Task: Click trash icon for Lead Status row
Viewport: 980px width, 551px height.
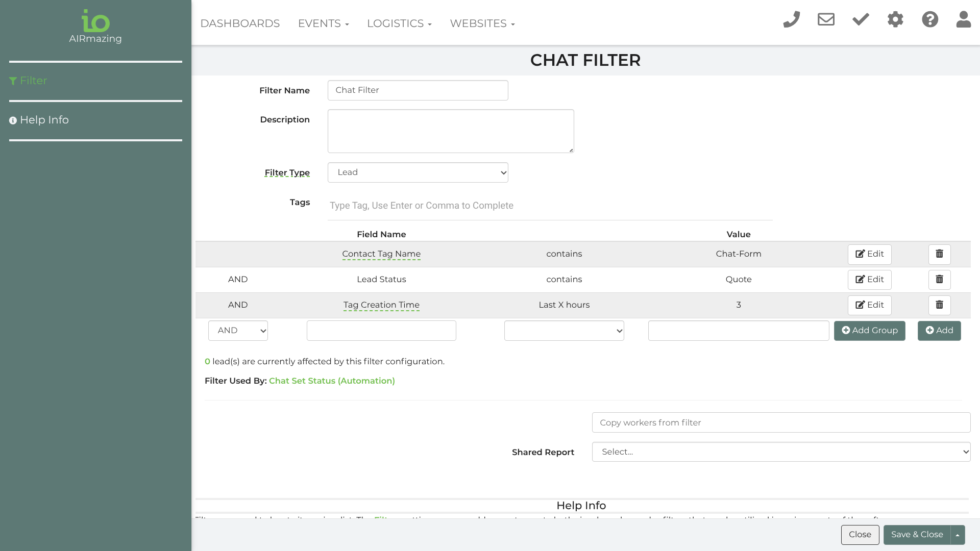Action: tap(939, 280)
